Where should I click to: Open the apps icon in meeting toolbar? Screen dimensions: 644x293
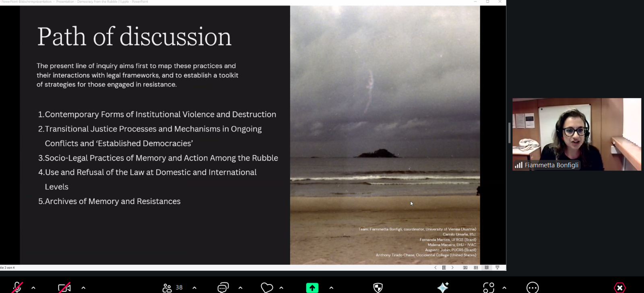pos(488,287)
